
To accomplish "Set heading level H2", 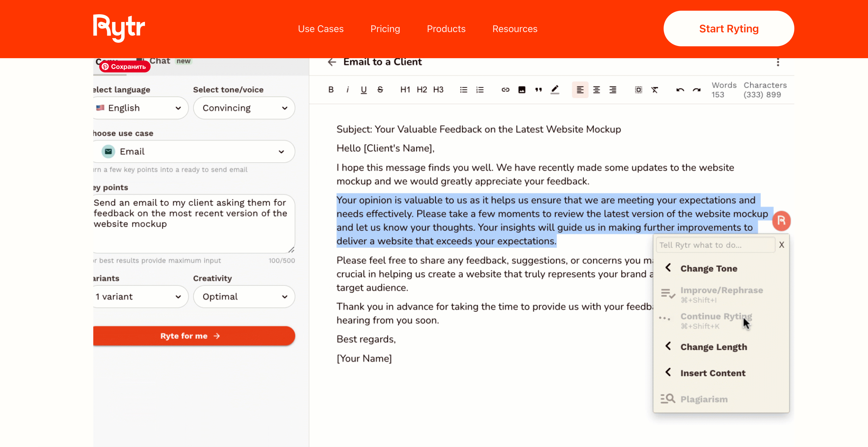I will click(422, 90).
